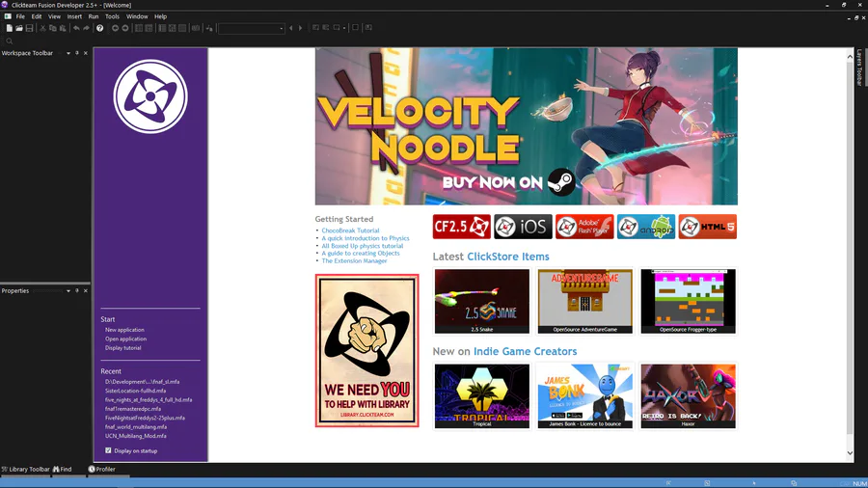The image size is (868, 488).
Task: Open The Extension Manager link
Action: [x=354, y=260]
